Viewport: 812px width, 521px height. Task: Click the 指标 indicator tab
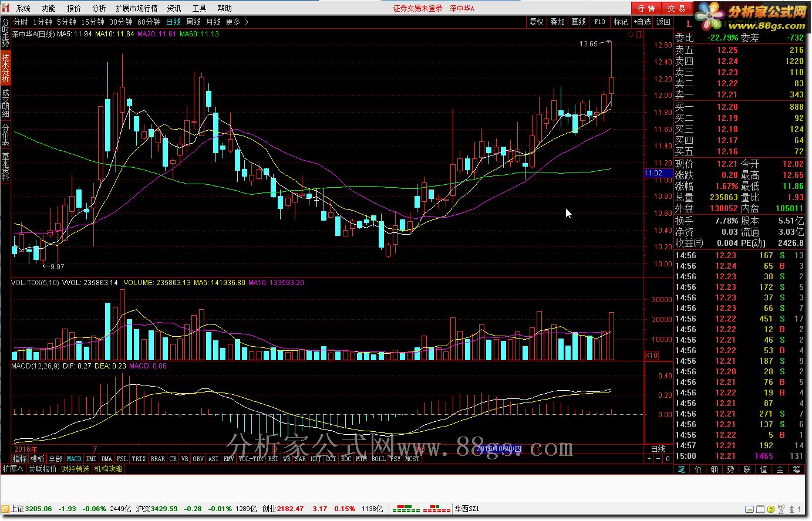(x=20, y=459)
